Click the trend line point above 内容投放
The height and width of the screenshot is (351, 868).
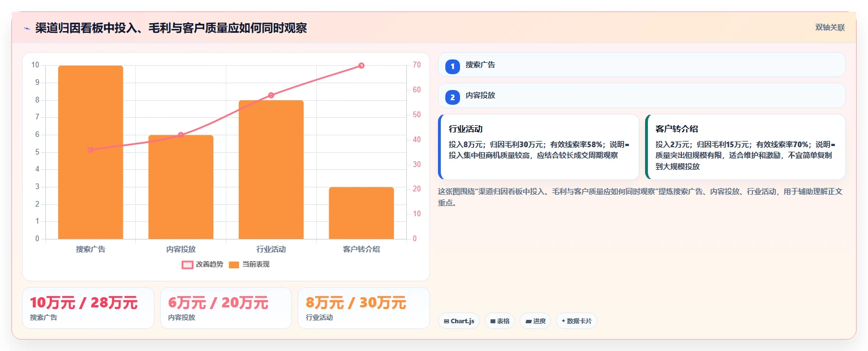click(181, 135)
